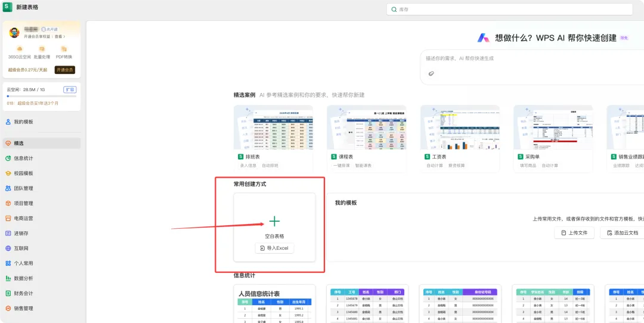Click the cloud storage usage bar

42,96
